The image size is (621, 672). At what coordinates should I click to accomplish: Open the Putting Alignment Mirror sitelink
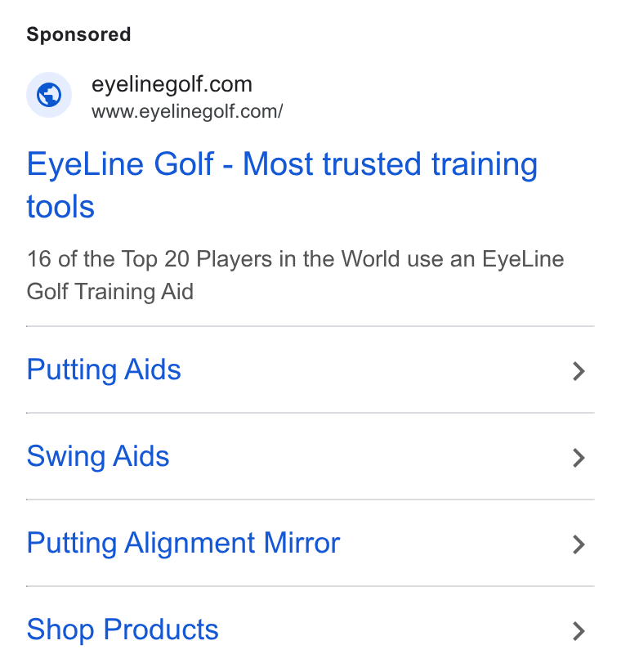[x=310, y=543]
